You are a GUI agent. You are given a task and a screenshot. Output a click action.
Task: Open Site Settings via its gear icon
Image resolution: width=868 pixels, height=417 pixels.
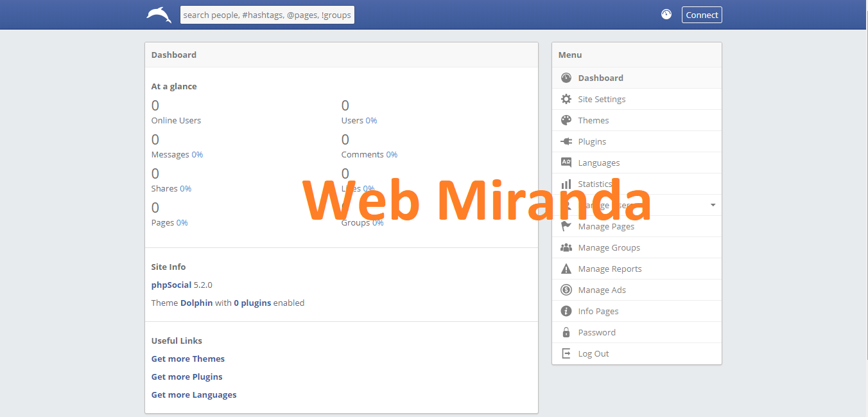click(566, 99)
